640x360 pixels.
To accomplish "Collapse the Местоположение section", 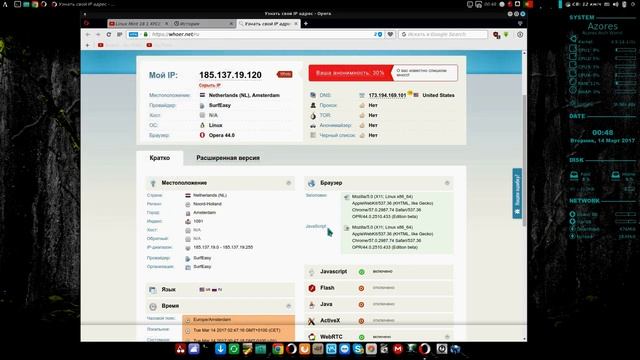I will coord(289,183).
